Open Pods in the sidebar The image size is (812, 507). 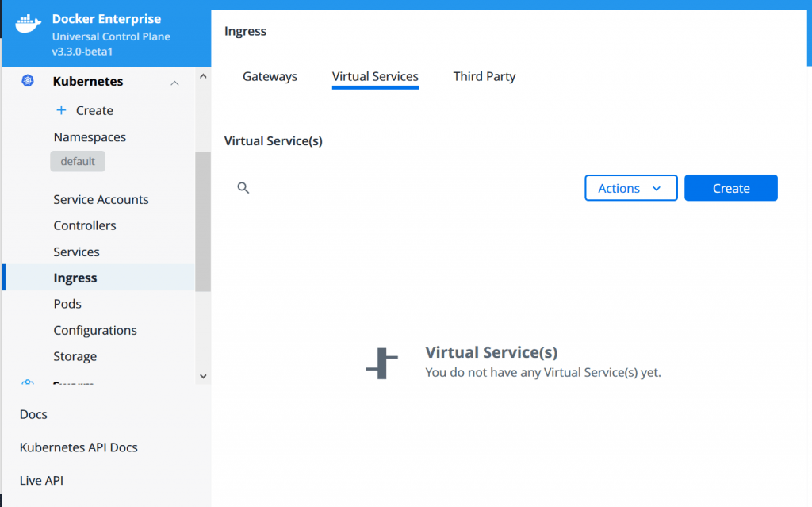pos(67,303)
